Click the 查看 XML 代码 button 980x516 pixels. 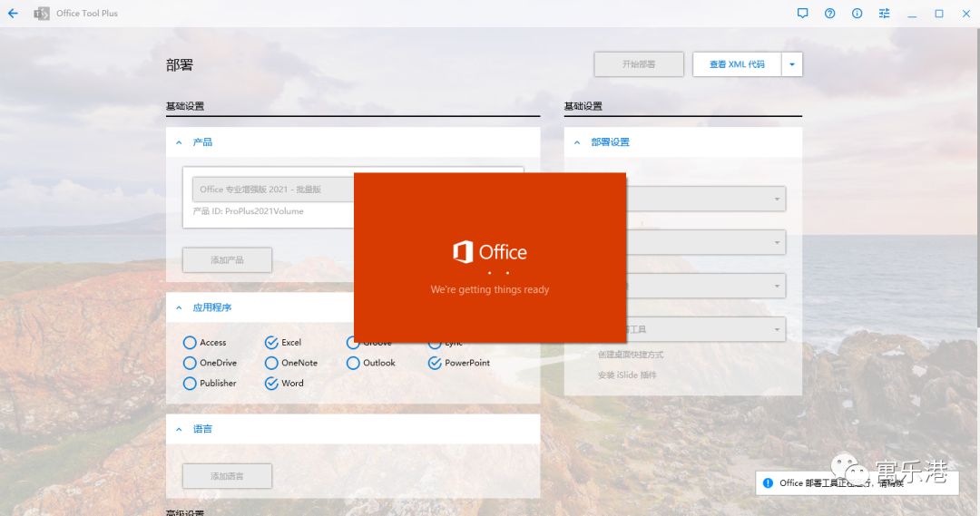tap(737, 64)
